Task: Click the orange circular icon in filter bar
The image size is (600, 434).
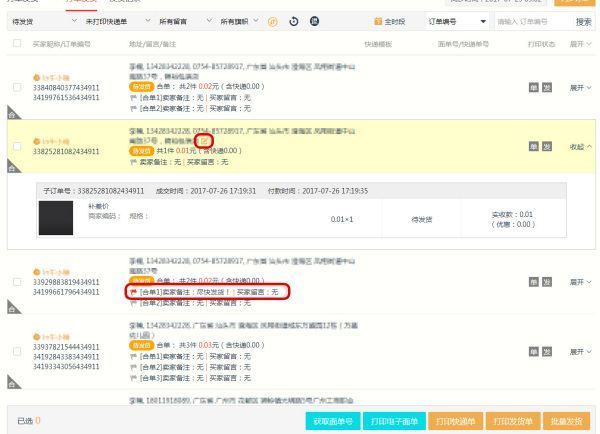Action: coord(273,21)
